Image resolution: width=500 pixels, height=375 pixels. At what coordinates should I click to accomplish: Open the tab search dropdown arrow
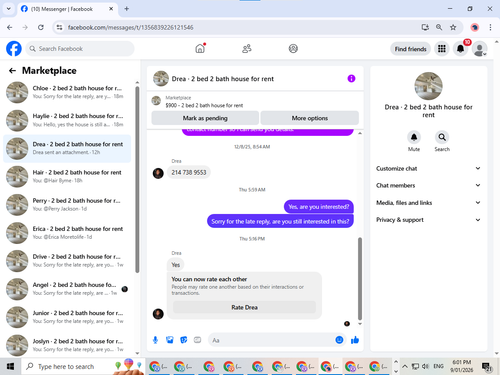click(9, 9)
